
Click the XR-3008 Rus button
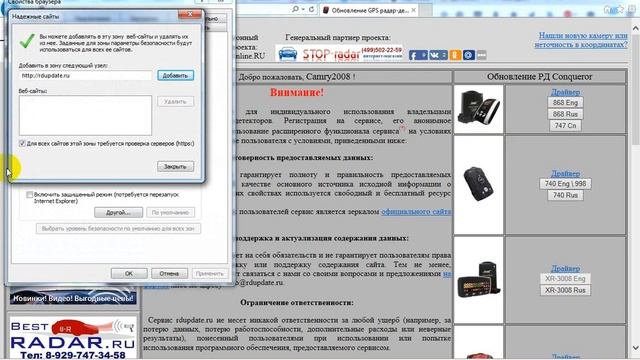click(565, 290)
